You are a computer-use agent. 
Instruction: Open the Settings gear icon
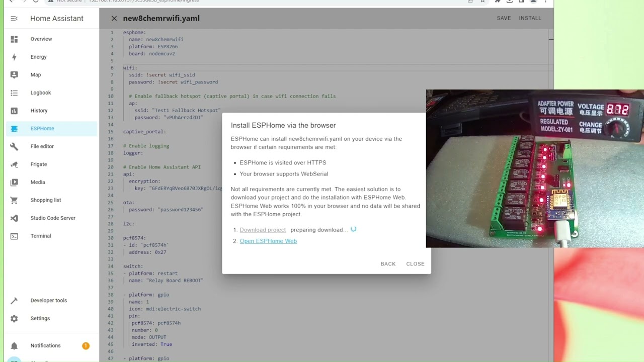(x=14, y=319)
